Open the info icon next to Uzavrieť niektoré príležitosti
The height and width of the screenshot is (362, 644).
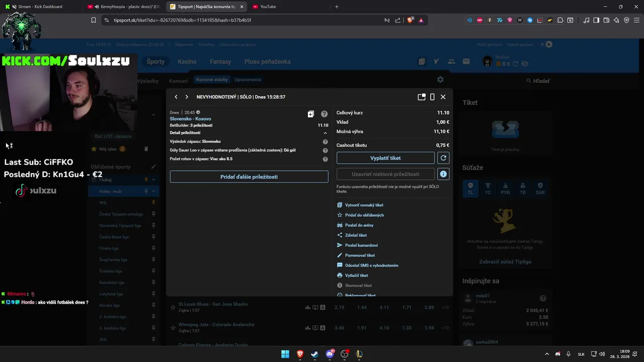tap(443, 174)
